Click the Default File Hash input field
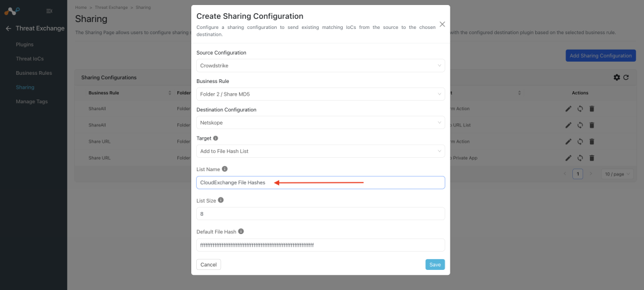 (320, 245)
